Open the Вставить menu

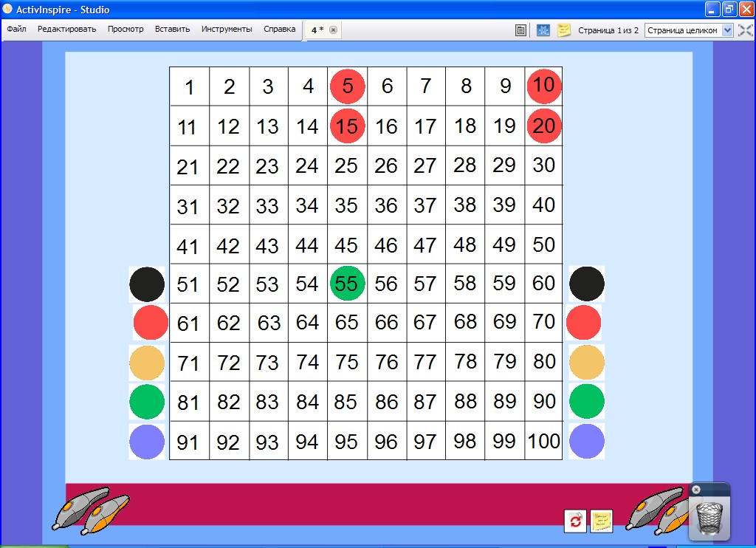(172, 30)
